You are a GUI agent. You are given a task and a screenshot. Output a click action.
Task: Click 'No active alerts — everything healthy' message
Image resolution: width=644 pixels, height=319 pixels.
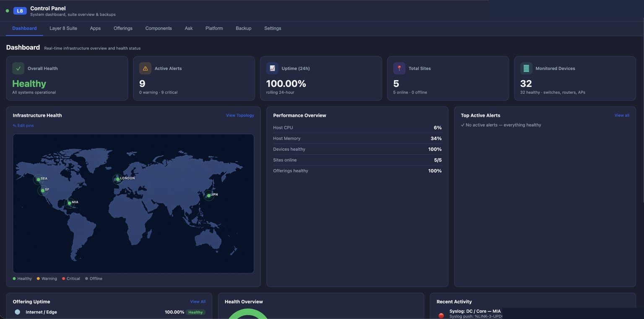[501, 125]
